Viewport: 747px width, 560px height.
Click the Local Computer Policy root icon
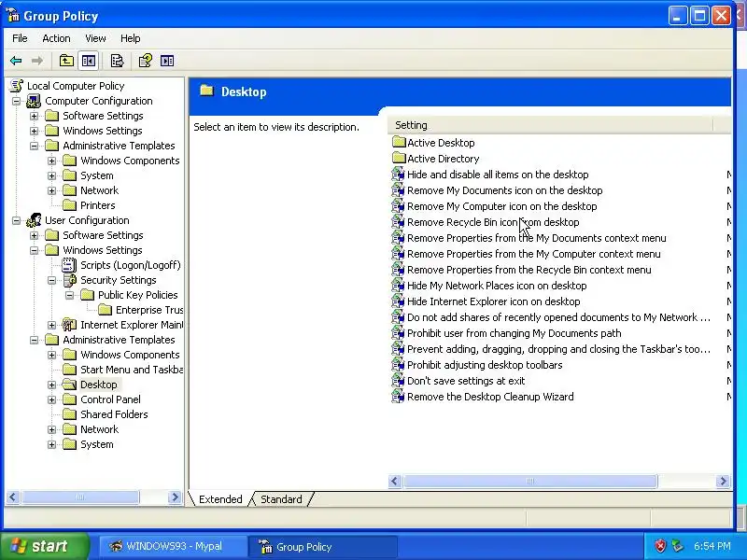[17, 86]
